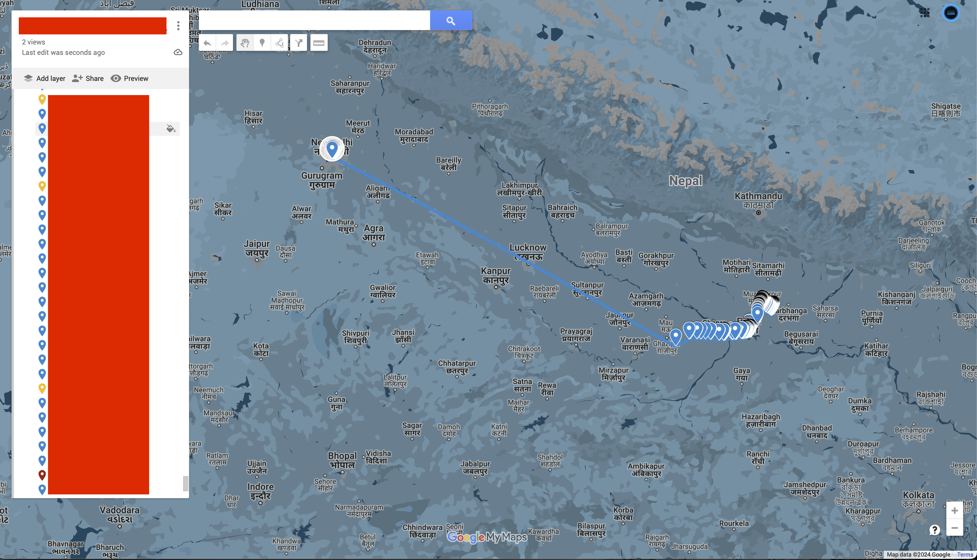The width and height of the screenshot is (977, 560).
Task: Open map Preview with eye icon
Action: click(129, 79)
